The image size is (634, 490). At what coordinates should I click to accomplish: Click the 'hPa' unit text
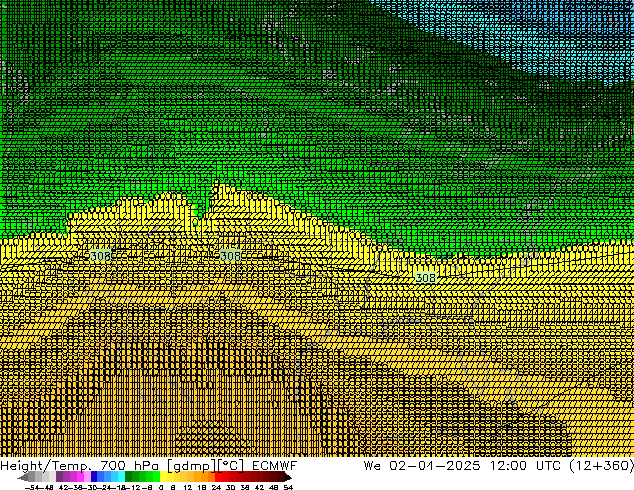coord(147,466)
